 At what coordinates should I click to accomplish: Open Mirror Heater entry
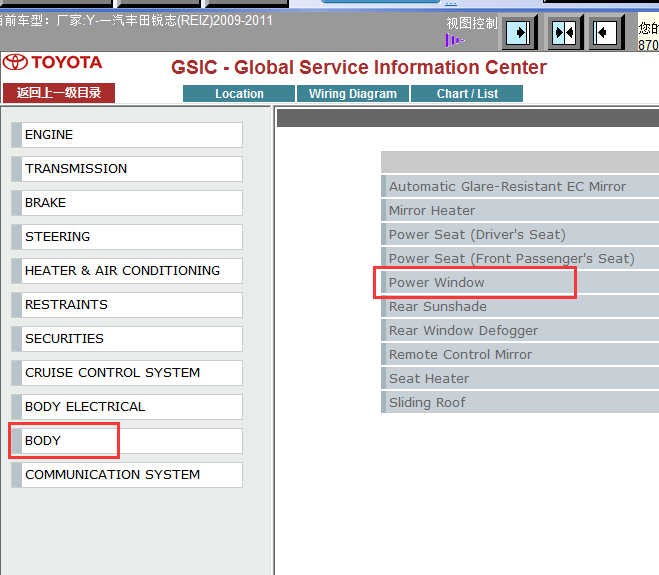point(520,211)
